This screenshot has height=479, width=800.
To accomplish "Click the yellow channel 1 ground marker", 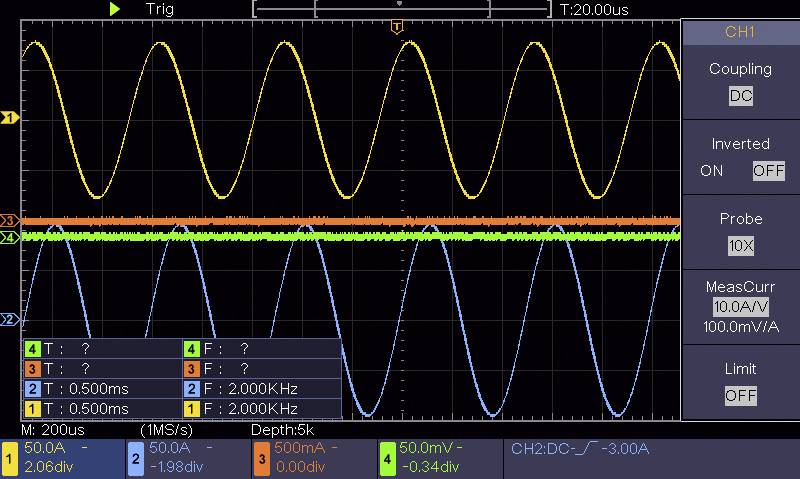I will (9, 118).
